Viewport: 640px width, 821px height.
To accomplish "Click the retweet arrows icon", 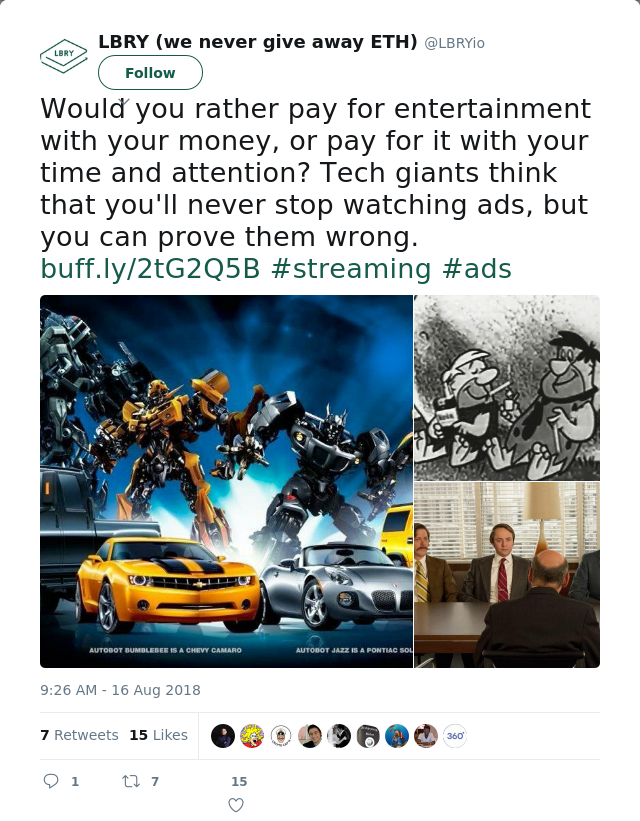I will pos(131,781).
